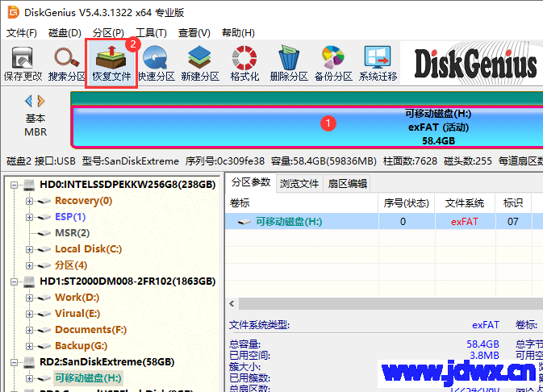Expand the 分区(4) partition node

pyautogui.click(x=29, y=266)
